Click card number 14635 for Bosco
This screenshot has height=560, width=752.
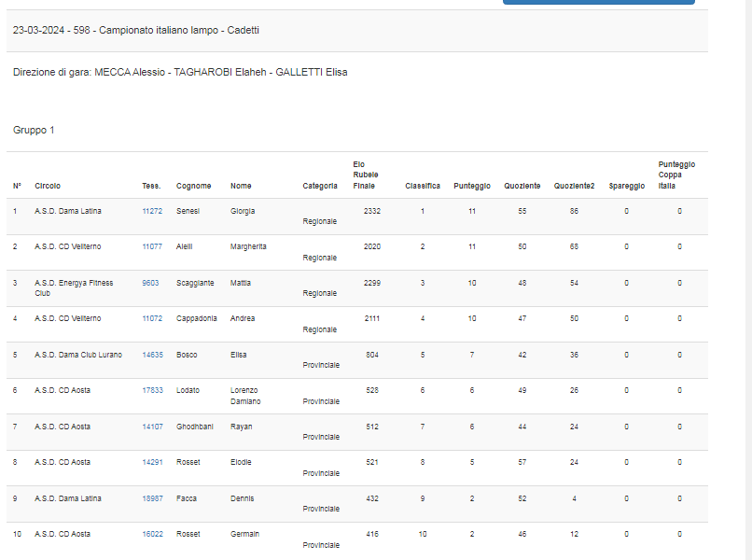[x=152, y=355]
